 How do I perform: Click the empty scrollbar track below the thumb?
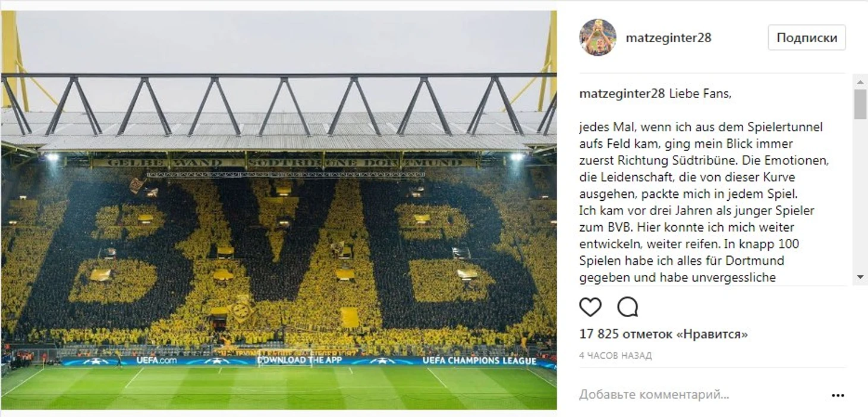[x=860, y=195]
